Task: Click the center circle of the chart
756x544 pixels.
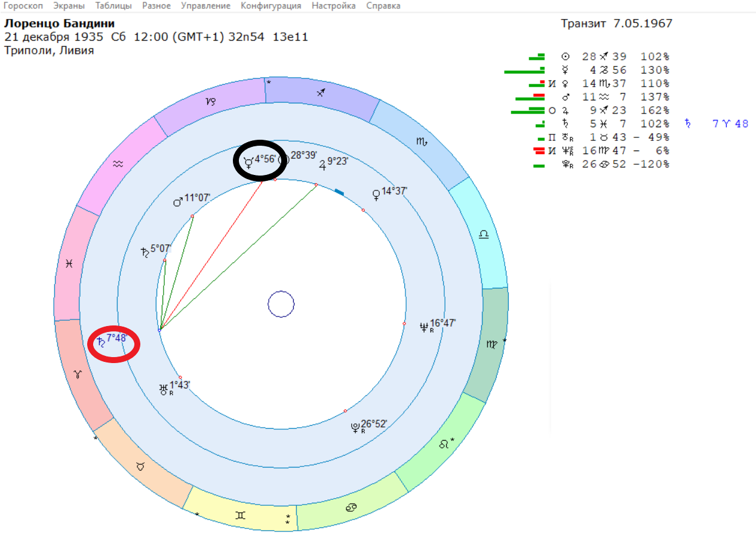Action: [x=281, y=304]
